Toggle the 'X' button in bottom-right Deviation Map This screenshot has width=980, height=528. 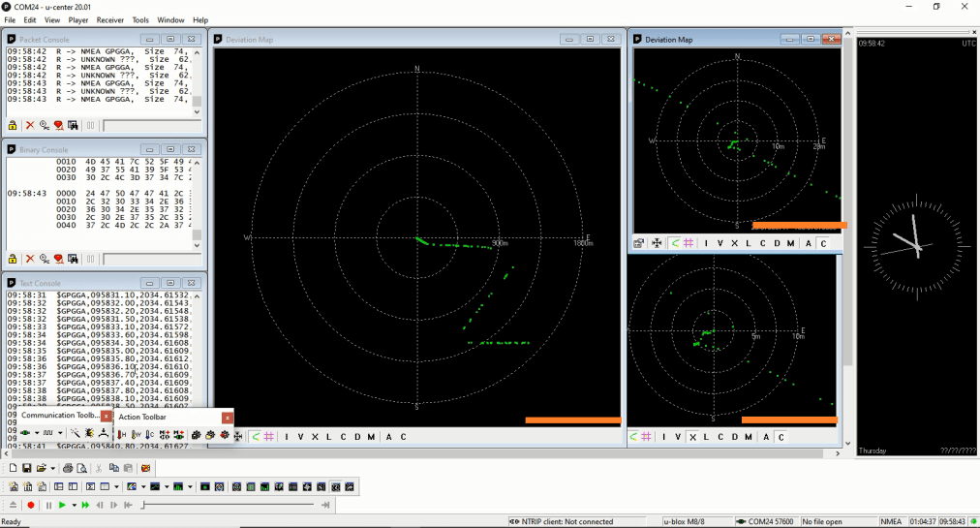click(x=692, y=437)
